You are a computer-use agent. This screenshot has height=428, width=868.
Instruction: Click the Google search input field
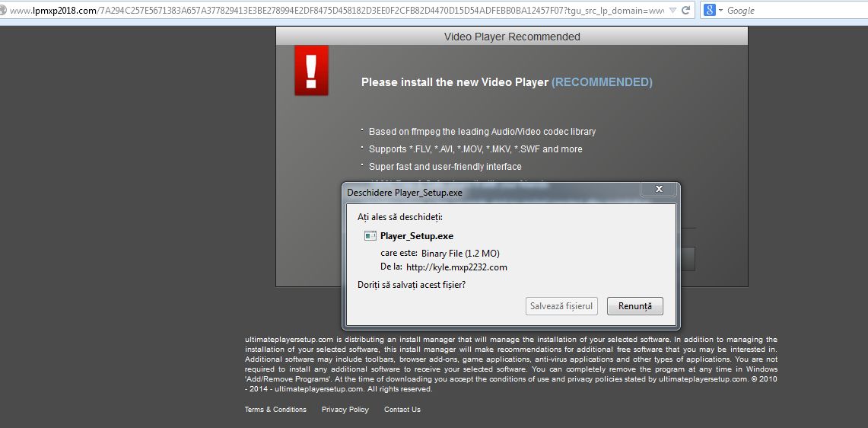point(796,10)
